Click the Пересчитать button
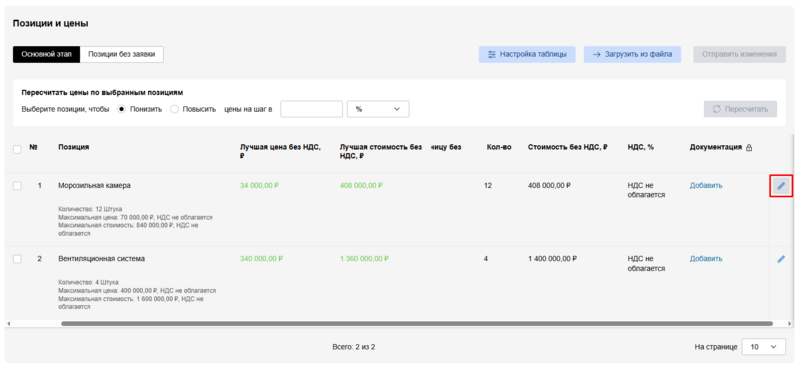 [740, 109]
